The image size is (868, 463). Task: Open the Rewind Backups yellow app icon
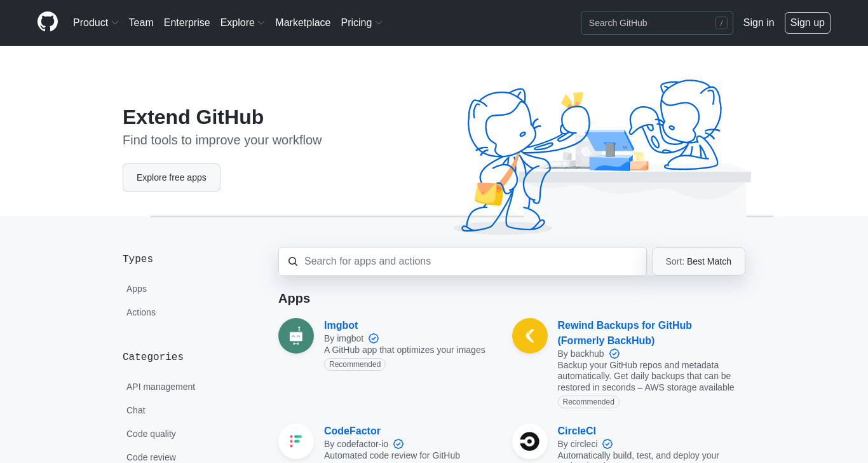point(530,336)
